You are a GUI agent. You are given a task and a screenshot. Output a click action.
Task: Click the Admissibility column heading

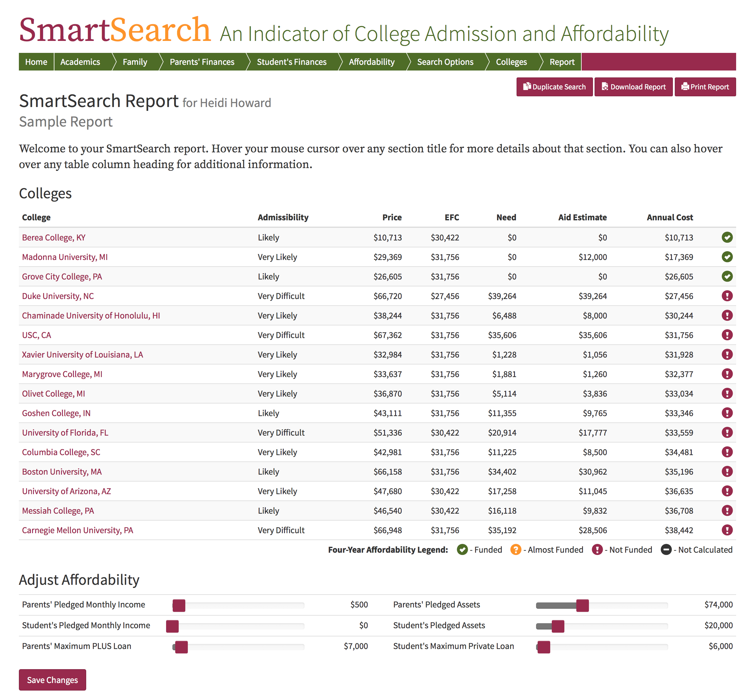click(x=283, y=217)
